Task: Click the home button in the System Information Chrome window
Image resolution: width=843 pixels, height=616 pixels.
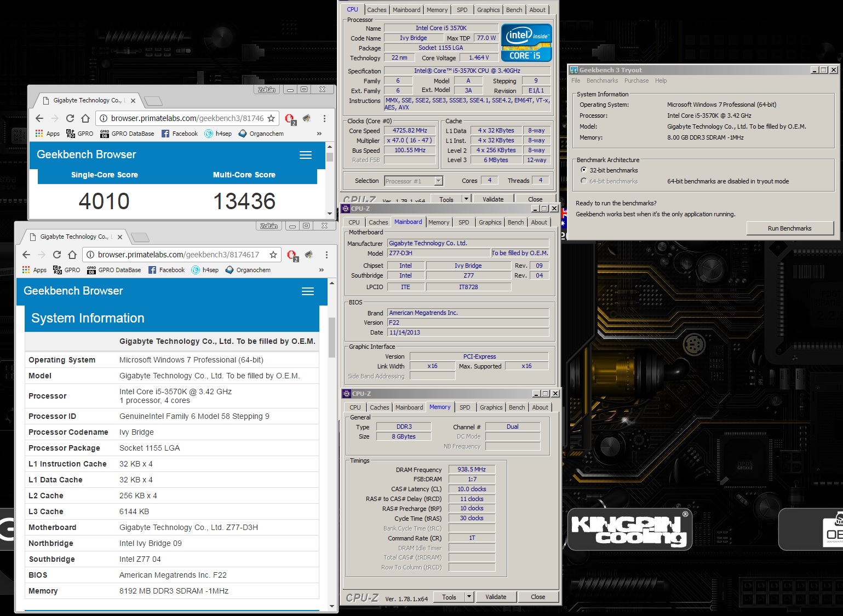Action: [72, 255]
